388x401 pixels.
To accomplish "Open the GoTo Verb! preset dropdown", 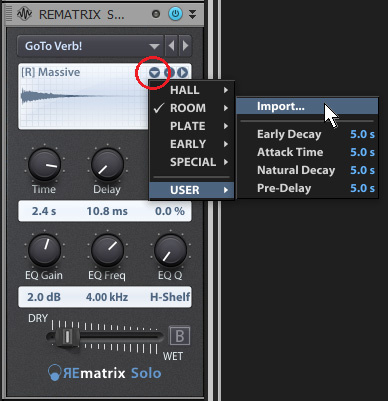I will [x=90, y=46].
